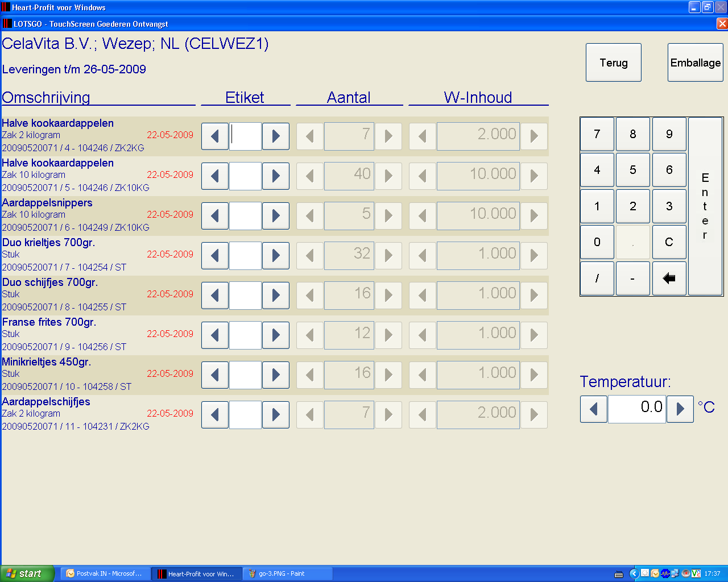Screen dimensions: 728x582
Task: Tap keypad digit 7
Action: [597, 134]
